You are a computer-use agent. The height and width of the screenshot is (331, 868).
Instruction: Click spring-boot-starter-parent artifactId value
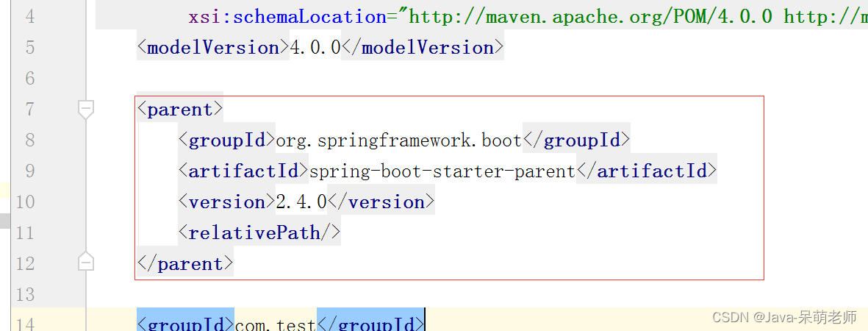point(442,171)
